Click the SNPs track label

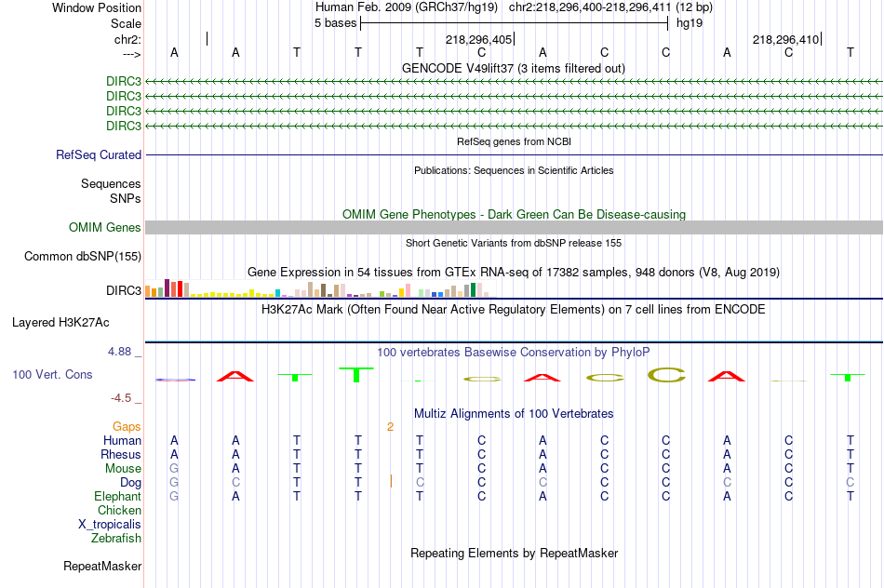pos(126,198)
